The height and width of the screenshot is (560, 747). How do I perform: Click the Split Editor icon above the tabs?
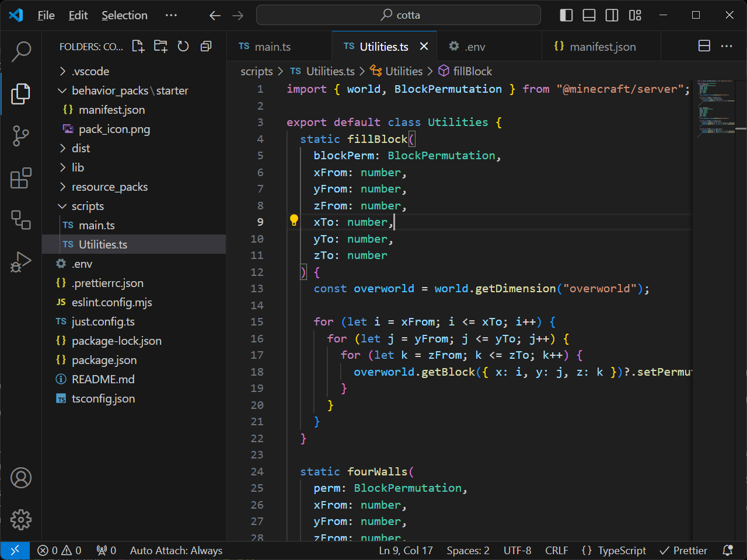click(x=704, y=45)
